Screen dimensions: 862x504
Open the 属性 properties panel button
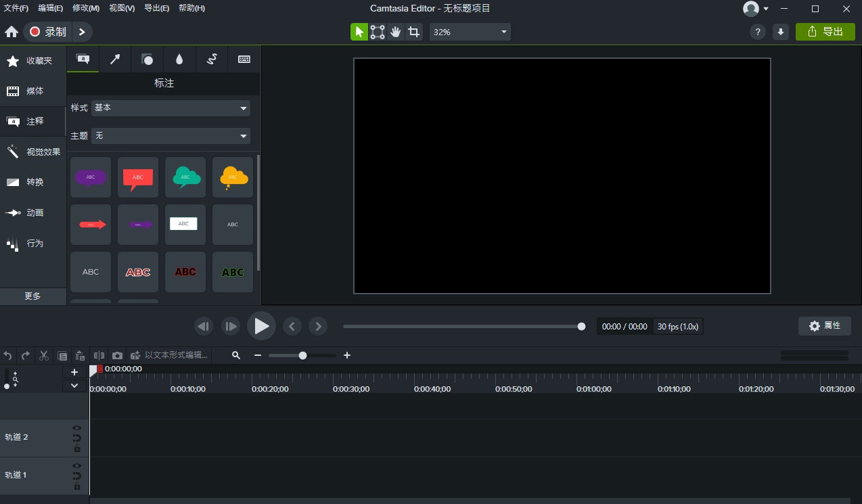825,326
